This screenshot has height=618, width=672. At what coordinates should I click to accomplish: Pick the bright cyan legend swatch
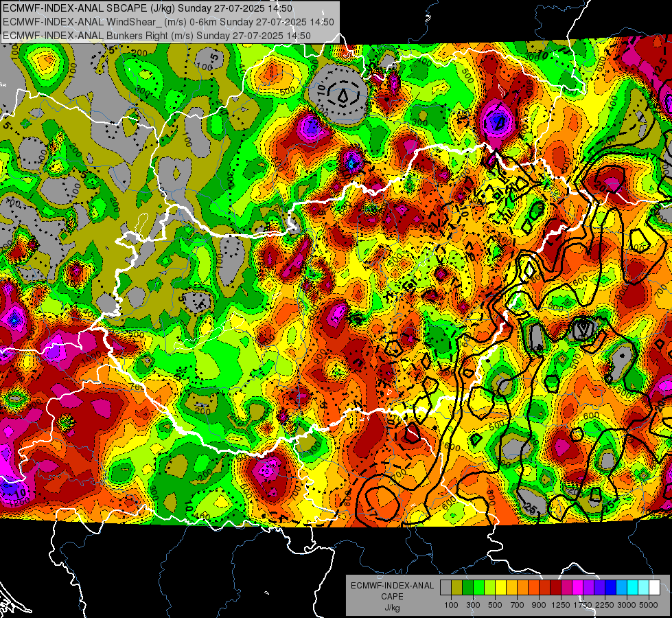tap(633, 588)
